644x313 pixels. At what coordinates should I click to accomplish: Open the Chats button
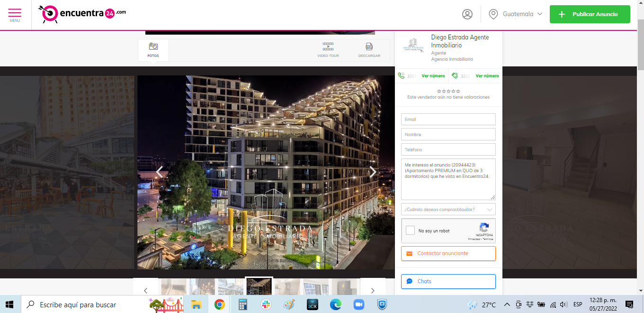(x=448, y=281)
